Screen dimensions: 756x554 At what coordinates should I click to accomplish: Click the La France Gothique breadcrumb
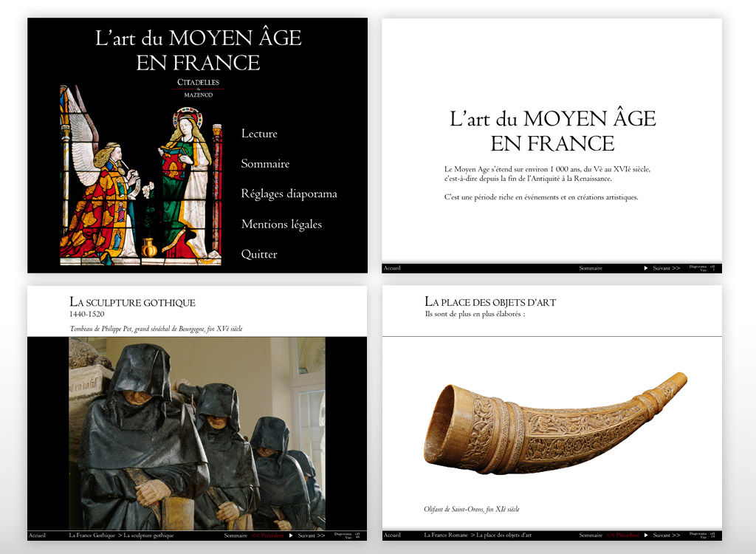click(x=92, y=536)
